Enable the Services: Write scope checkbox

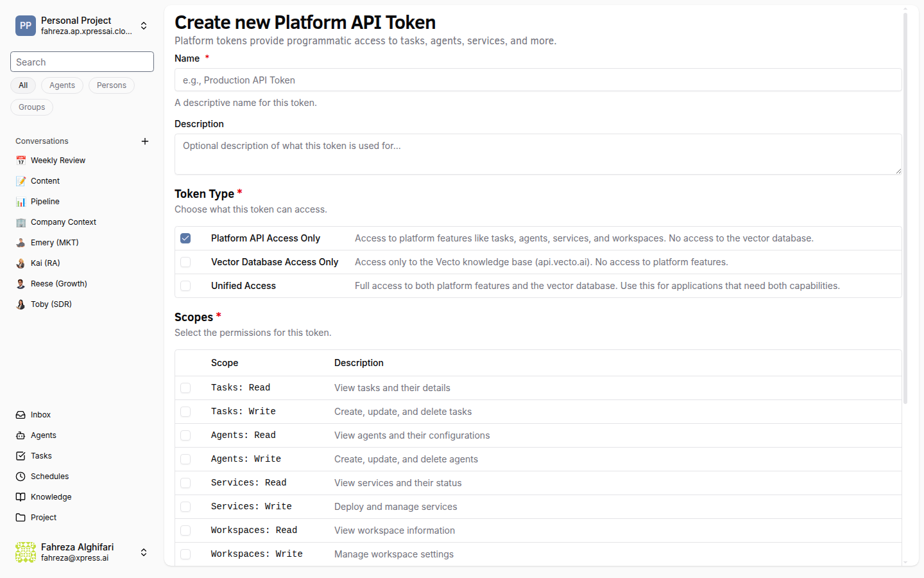click(185, 507)
